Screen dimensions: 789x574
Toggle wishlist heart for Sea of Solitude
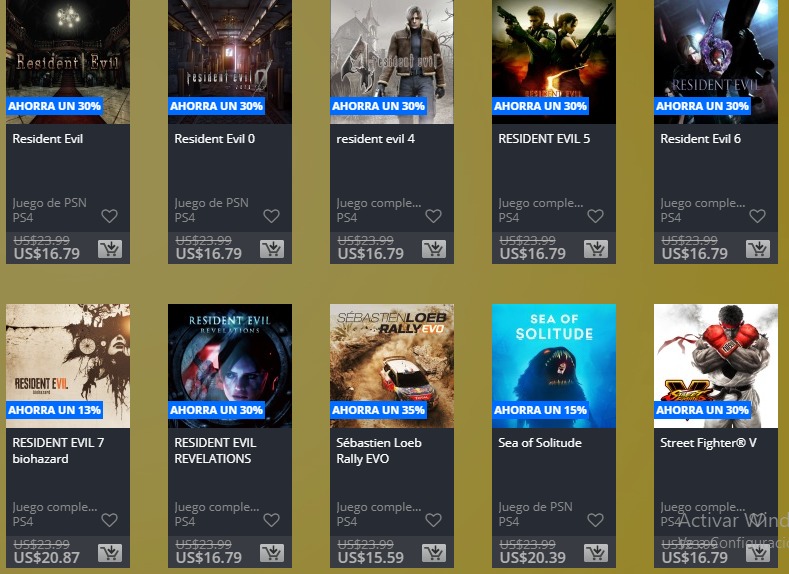[x=595, y=520]
